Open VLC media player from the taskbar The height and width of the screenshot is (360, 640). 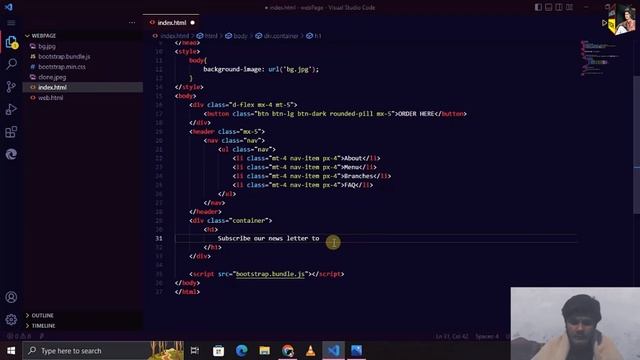click(x=311, y=351)
